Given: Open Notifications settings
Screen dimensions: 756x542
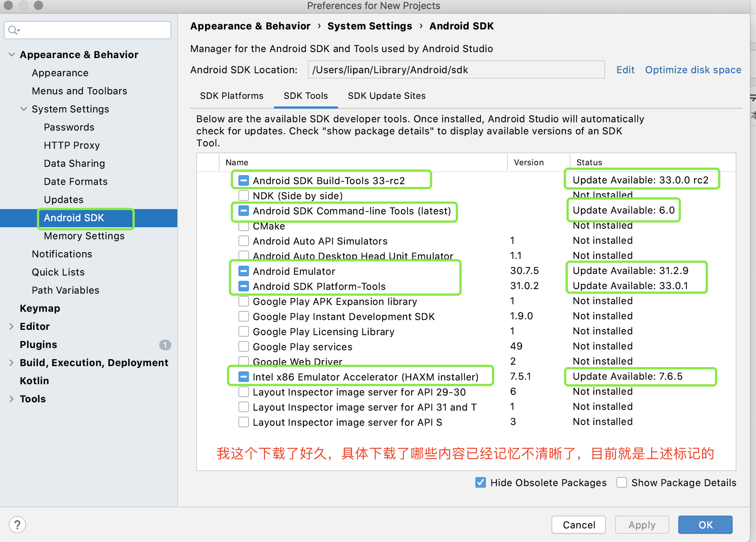Looking at the screenshot, I should 62,254.
